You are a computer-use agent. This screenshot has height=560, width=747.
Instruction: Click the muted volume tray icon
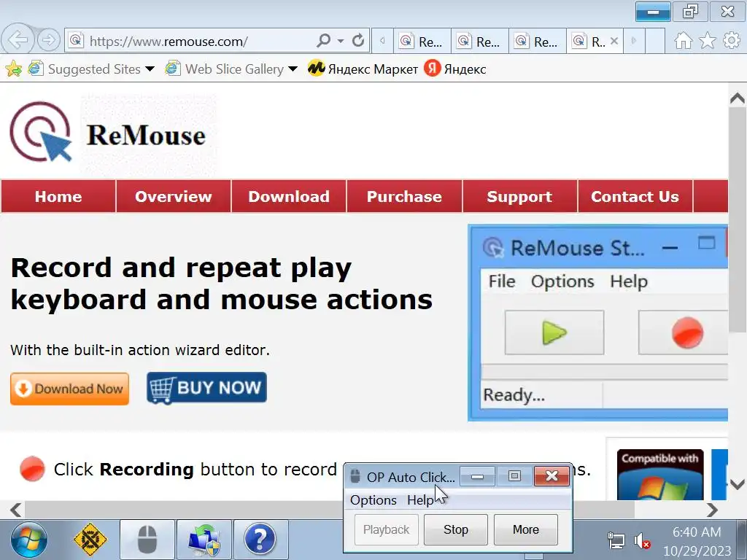pos(642,541)
